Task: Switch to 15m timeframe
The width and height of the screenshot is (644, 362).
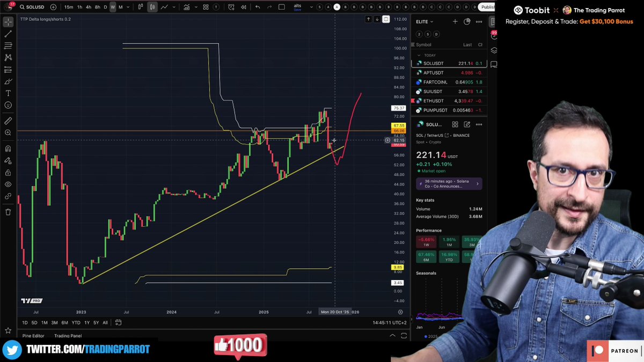Action: [x=69, y=7]
